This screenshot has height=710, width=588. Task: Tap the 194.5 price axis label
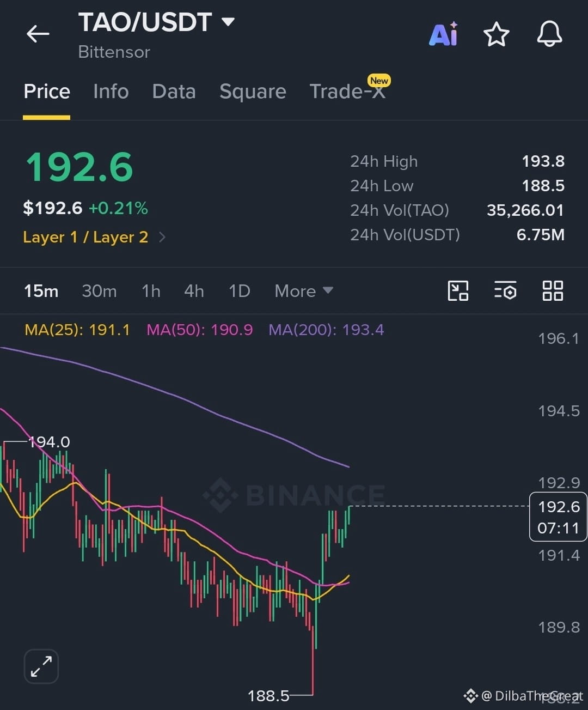pyautogui.click(x=559, y=411)
